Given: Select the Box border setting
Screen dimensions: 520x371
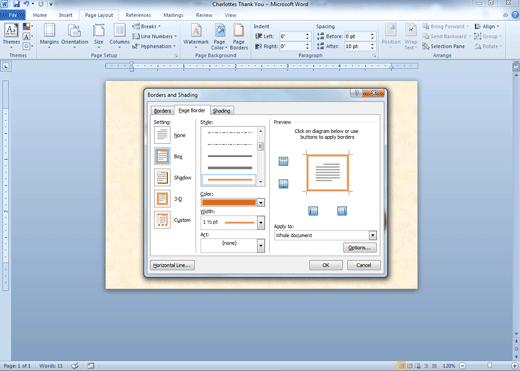Looking at the screenshot, I should click(162, 156).
